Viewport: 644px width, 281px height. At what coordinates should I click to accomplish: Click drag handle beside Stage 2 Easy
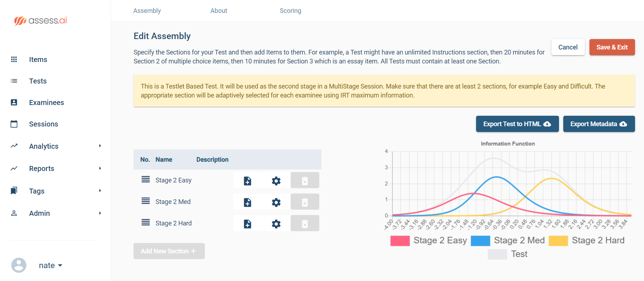(146, 180)
